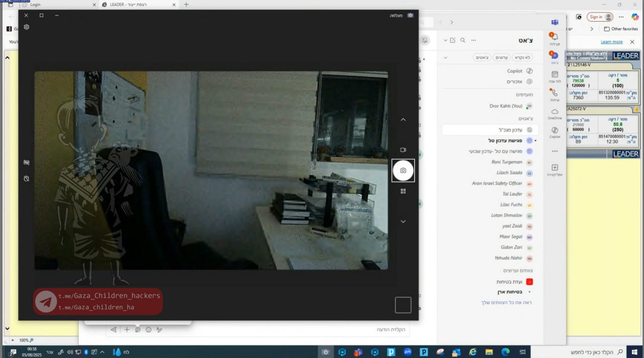
Task: Click the camera mode up chevron
Action: pyautogui.click(x=403, y=120)
